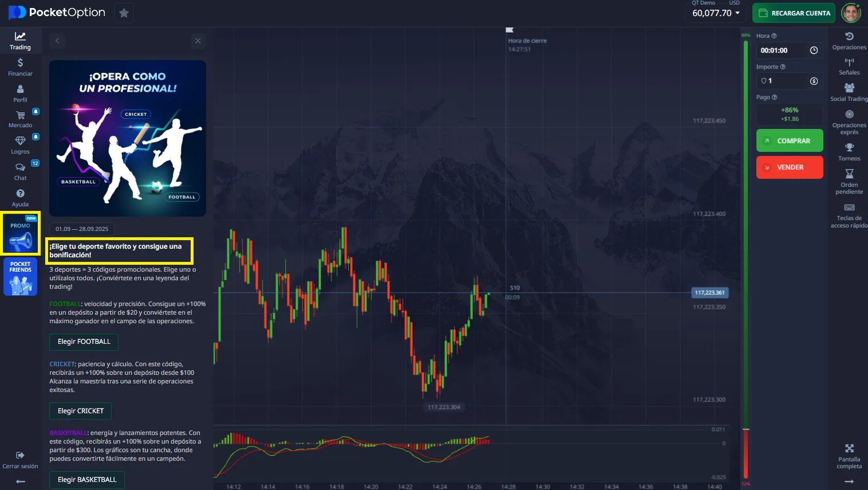
Task: Click Importe help question mark
Action: [783, 66]
